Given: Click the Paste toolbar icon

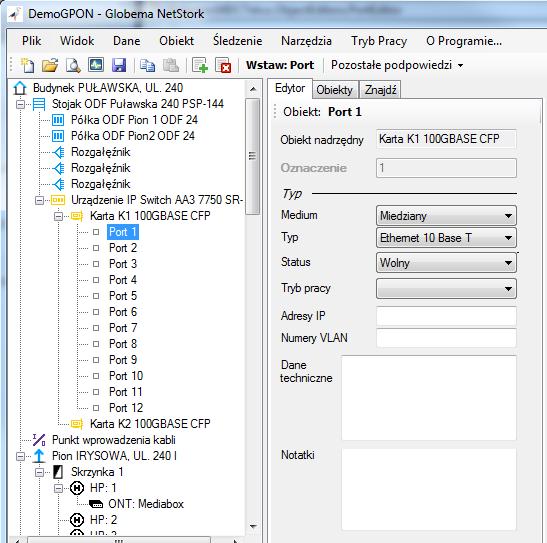Looking at the screenshot, I should coord(171,65).
